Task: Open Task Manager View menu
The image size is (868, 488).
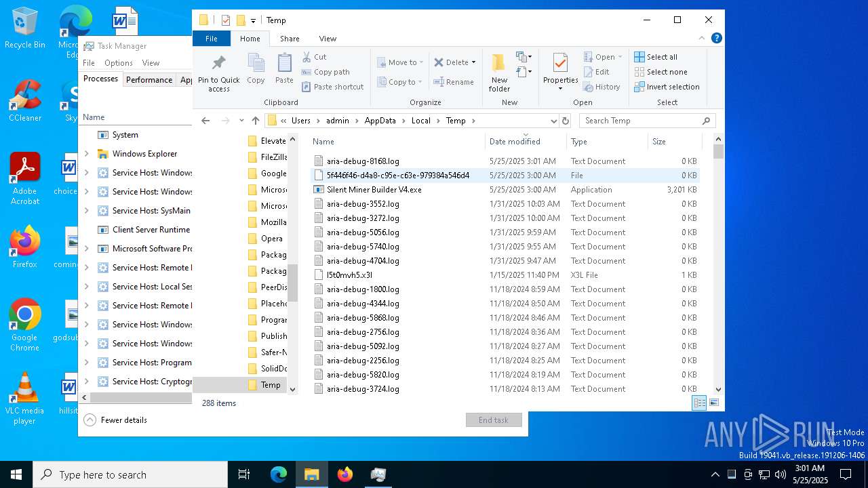Action: coord(151,63)
